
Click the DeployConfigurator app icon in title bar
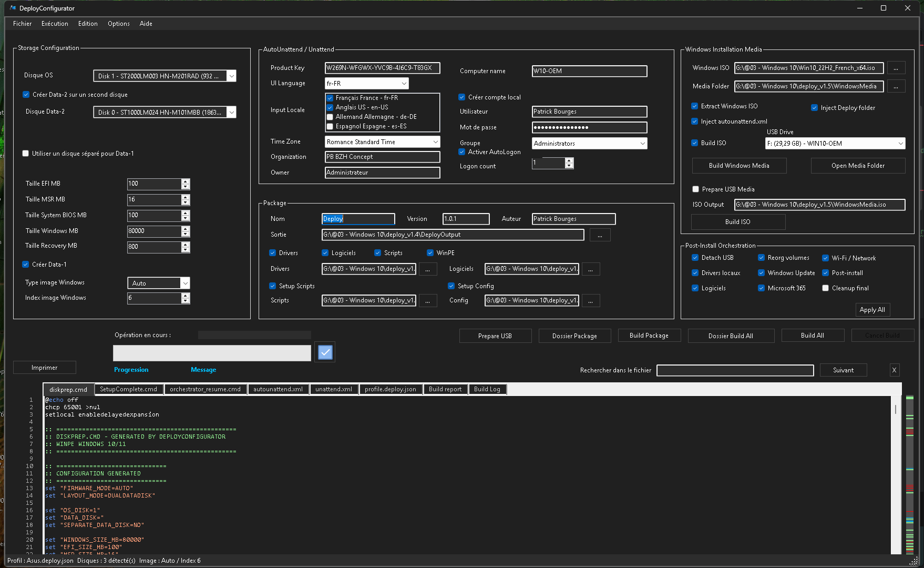tap(13, 8)
